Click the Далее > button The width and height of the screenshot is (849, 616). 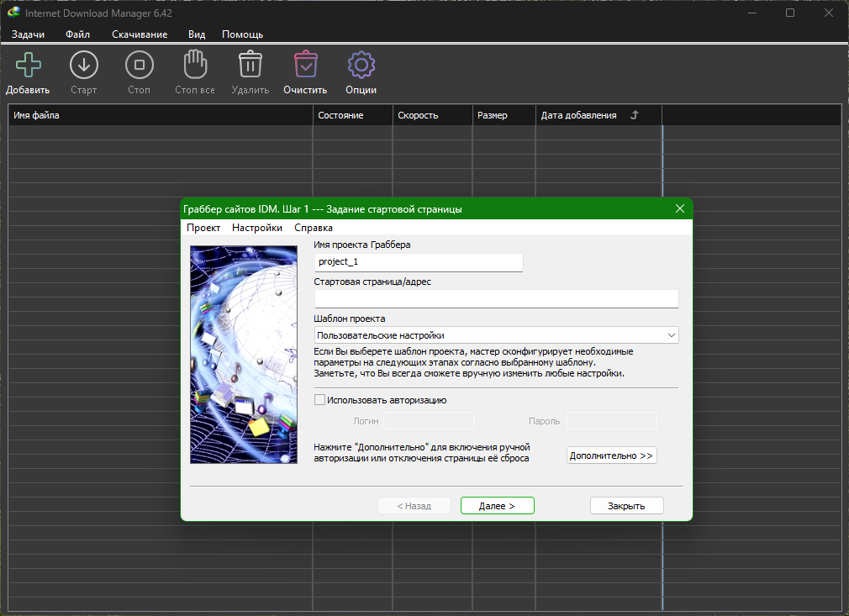point(497,506)
